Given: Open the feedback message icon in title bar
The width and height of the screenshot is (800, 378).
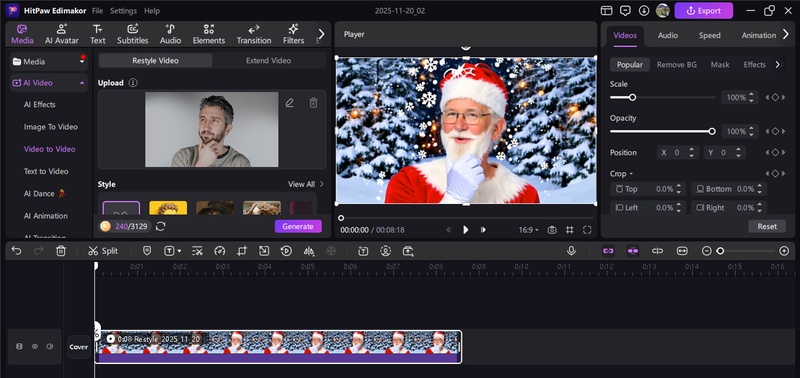Looking at the screenshot, I should pyautogui.click(x=625, y=10).
